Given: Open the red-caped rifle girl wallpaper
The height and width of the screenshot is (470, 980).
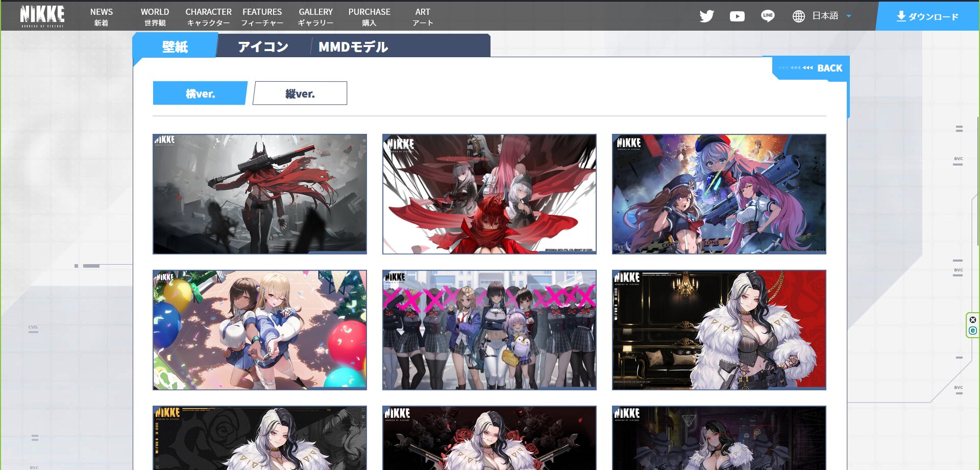Looking at the screenshot, I should [x=260, y=194].
